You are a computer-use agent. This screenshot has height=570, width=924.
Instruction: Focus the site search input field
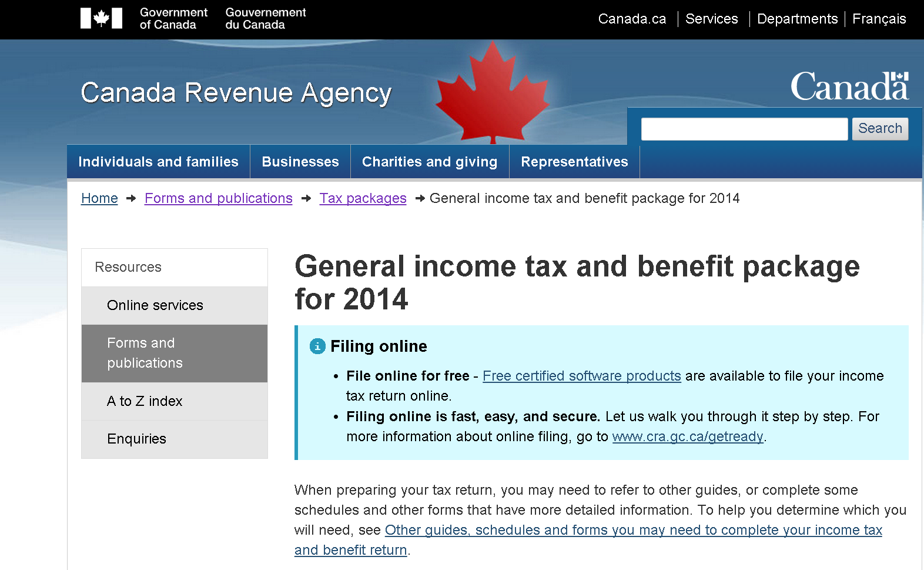click(744, 129)
